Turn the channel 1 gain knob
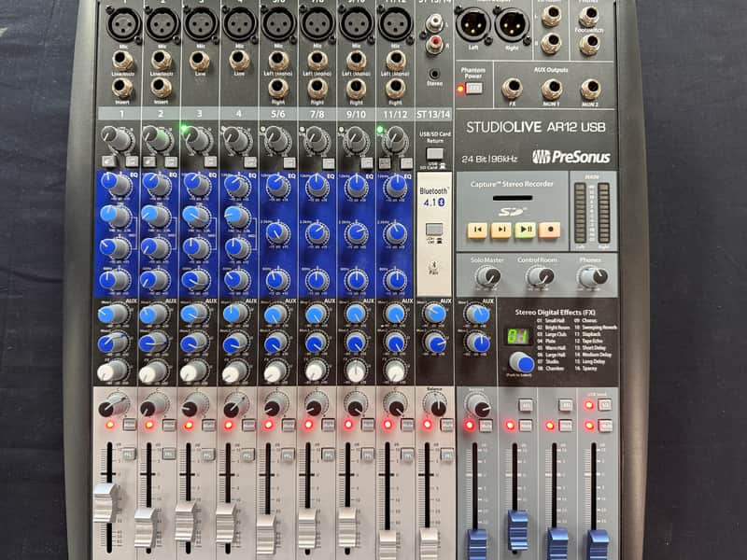Image resolution: width=747 pixels, height=560 pixels. [x=118, y=139]
